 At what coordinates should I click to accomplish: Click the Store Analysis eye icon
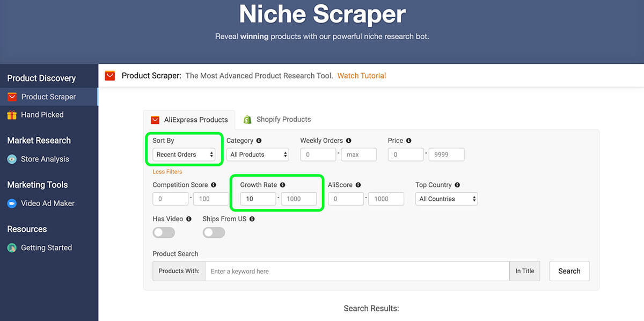pos(12,159)
